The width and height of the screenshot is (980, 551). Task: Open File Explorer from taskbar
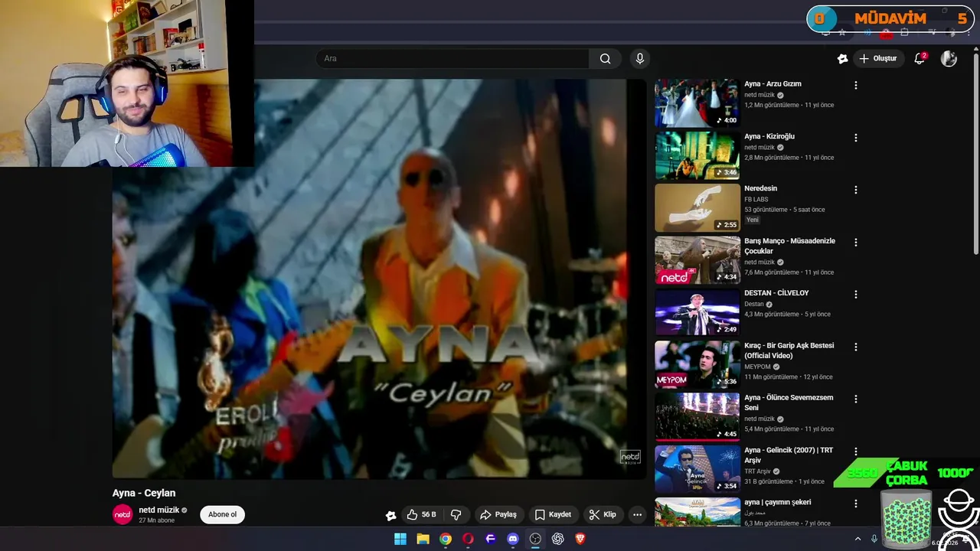point(423,539)
